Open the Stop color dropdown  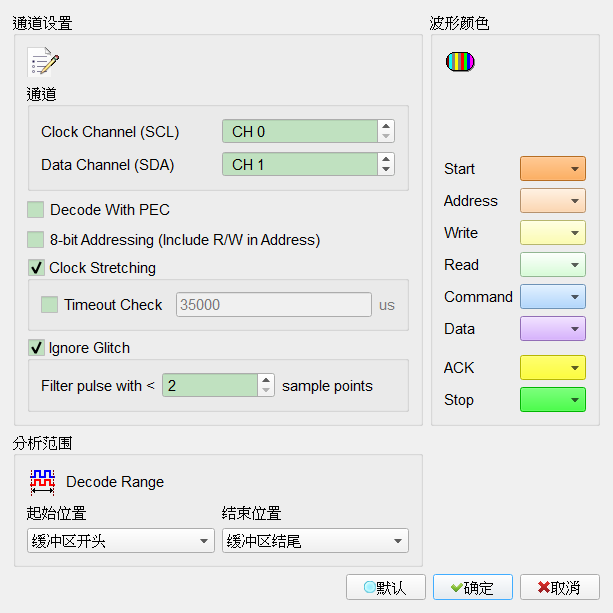click(x=553, y=400)
